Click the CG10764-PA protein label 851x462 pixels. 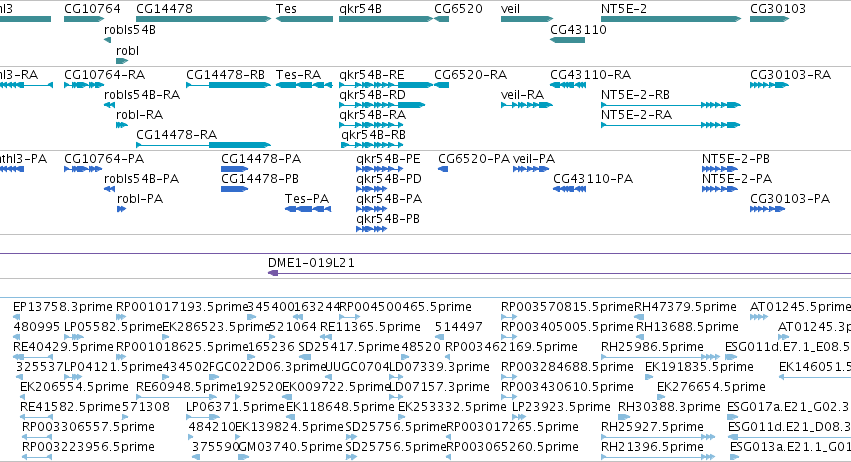click(104, 159)
